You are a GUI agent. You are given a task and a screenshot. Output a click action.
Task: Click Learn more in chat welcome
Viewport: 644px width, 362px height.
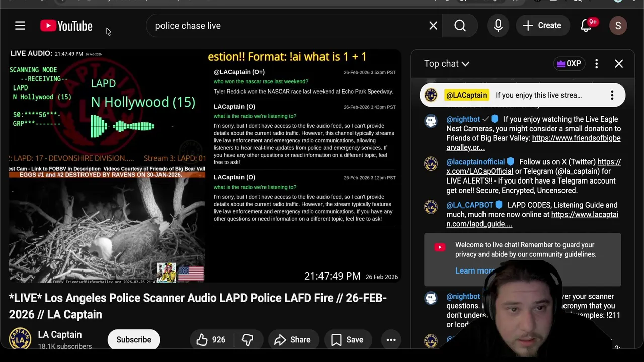coord(474,270)
